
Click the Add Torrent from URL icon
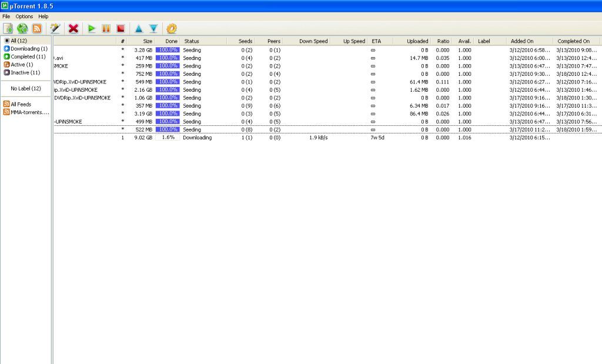[22, 28]
